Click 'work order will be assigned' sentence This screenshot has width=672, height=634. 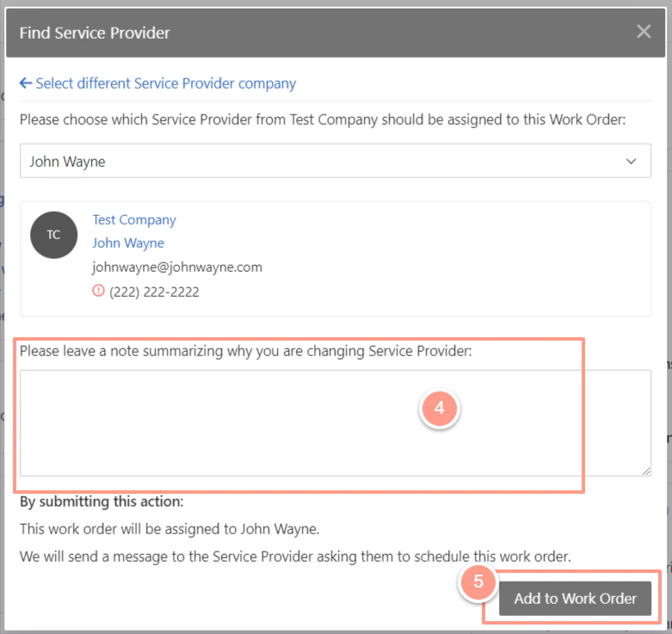(x=170, y=529)
